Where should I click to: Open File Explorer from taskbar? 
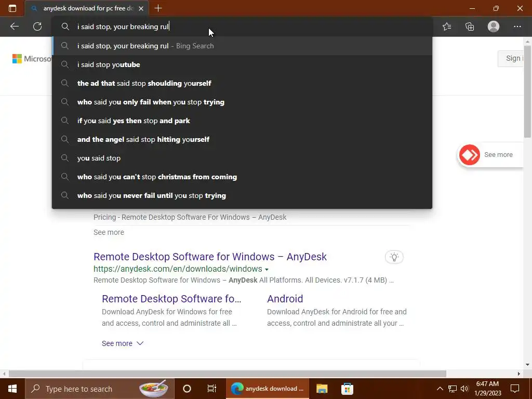pyautogui.click(x=322, y=389)
